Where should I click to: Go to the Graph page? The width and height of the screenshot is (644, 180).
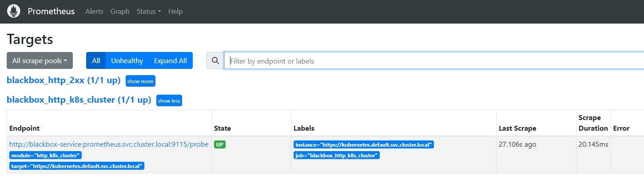click(120, 12)
